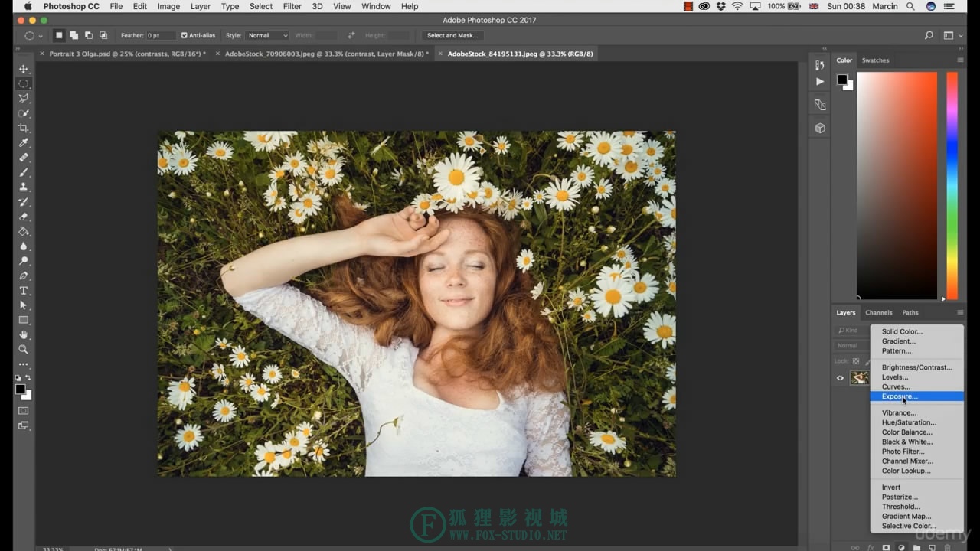The height and width of the screenshot is (551, 980).
Task: Open the search icon in options bar
Action: point(929,35)
